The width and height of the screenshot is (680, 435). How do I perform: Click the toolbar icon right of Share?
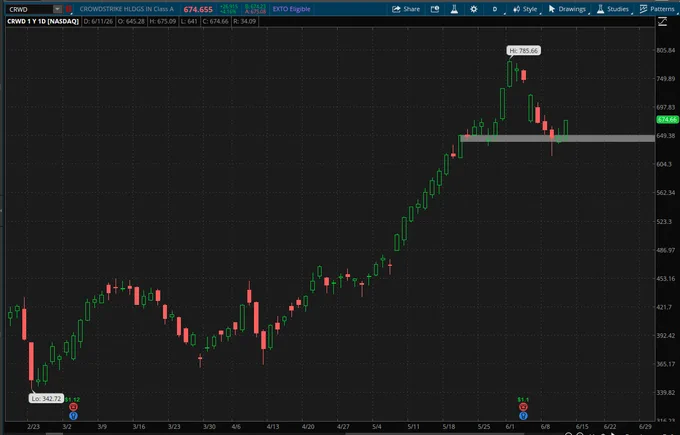coord(435,9)
